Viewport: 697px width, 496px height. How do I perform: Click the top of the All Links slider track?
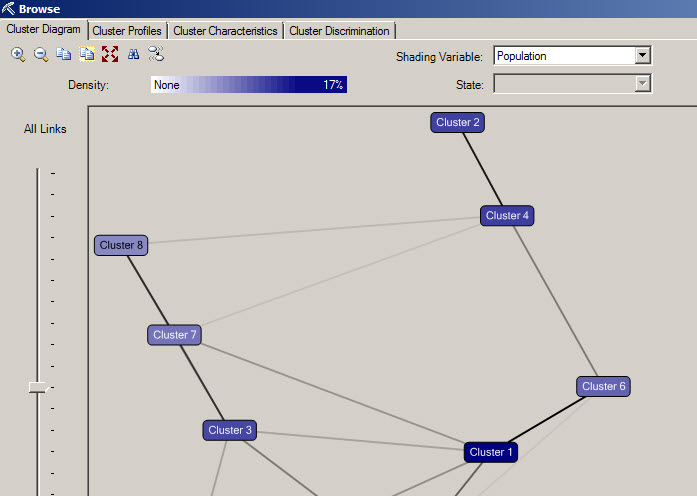38,171
